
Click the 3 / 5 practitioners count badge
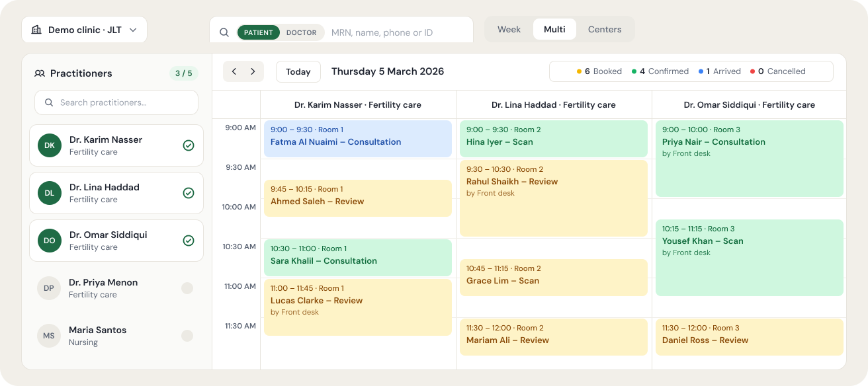pyautogui.click(x=184, y=73)
